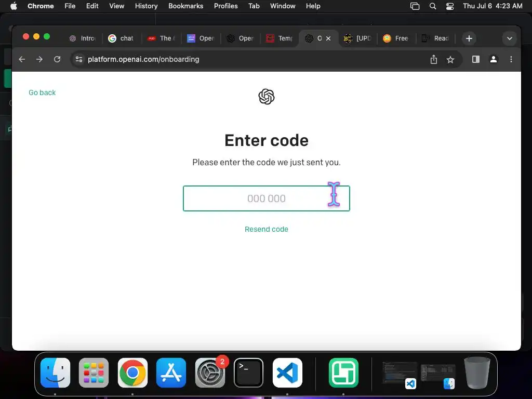Click the Chrome icon in the Dock

click(x=132, y=373)
